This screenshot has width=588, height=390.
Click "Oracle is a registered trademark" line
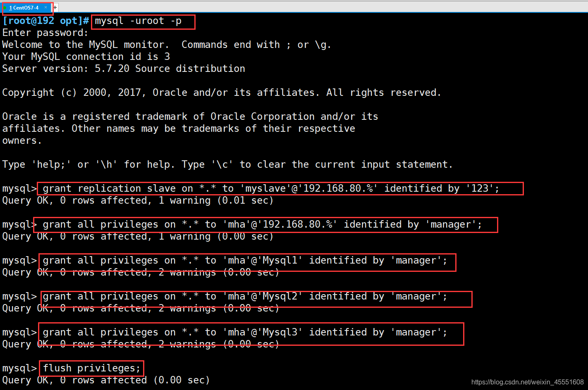pyautogui.click(x=190, y=117)
